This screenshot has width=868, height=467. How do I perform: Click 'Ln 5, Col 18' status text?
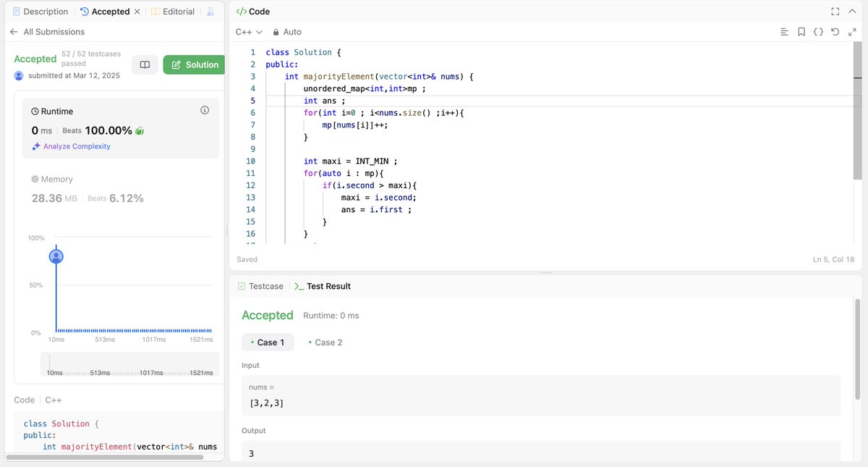coord(833,259)
